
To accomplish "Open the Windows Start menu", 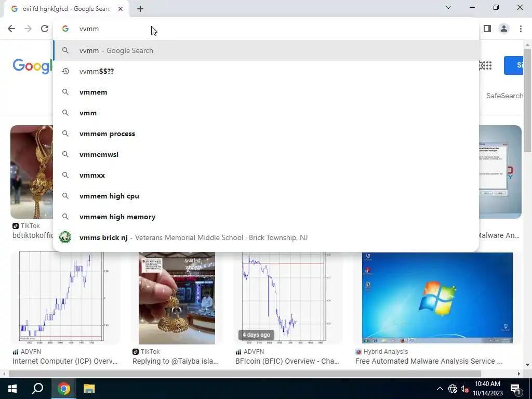I will (x=12, y=389).
